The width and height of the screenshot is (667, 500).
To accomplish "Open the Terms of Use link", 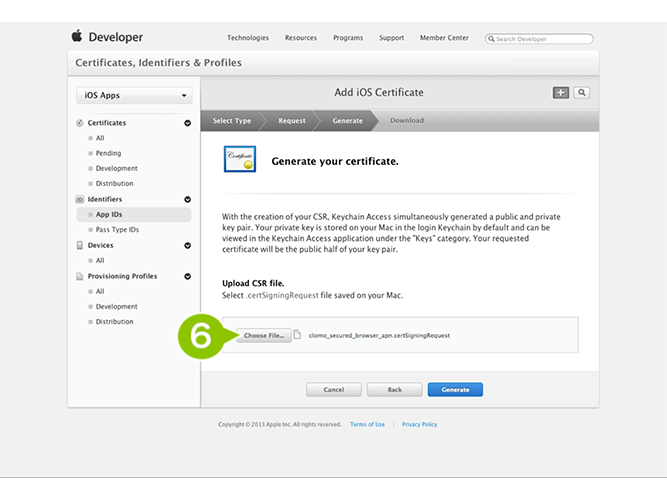I will pos(368,424).
